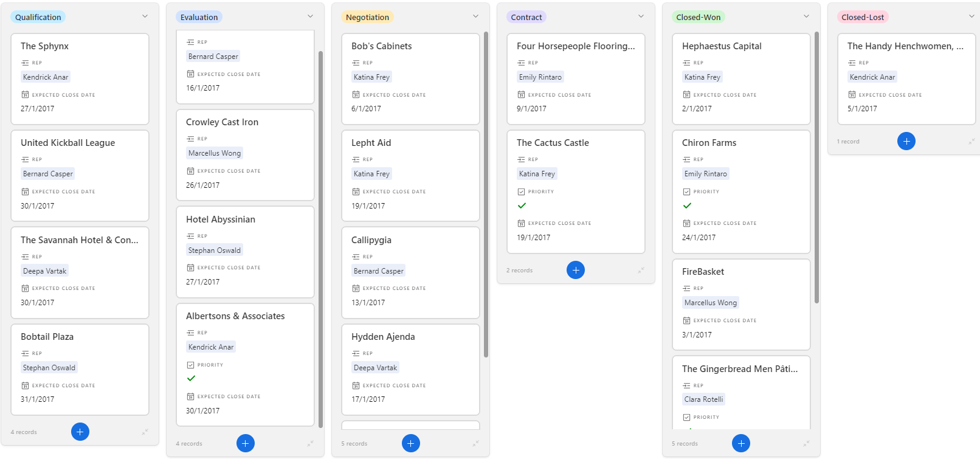Viewport: 980px width, 459px height.
Task: Click the Evaluation stack vertical scrollbar
Action: (x=320, y=239)
